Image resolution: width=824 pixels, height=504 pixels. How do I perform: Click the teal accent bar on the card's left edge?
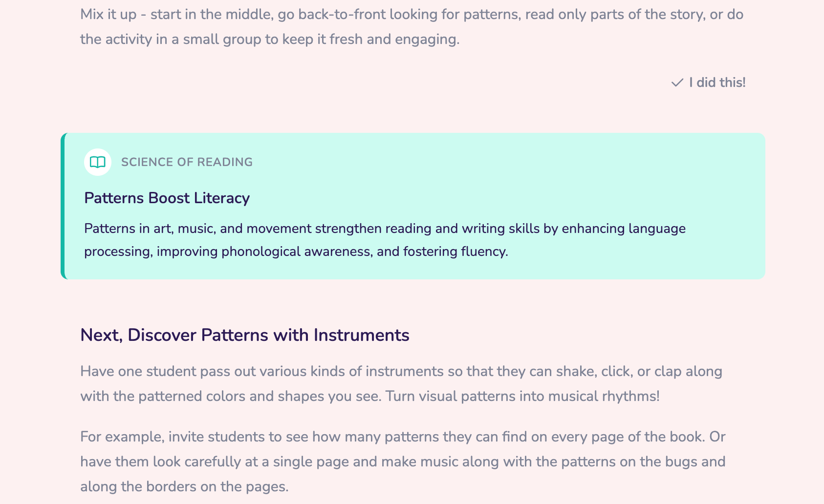tap(63, 206)
